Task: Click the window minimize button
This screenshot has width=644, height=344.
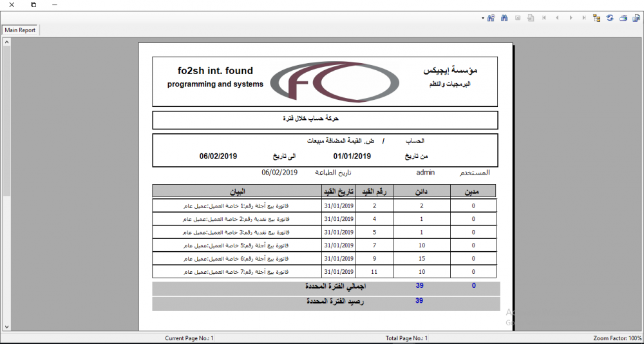Action: tap(55, 5)
